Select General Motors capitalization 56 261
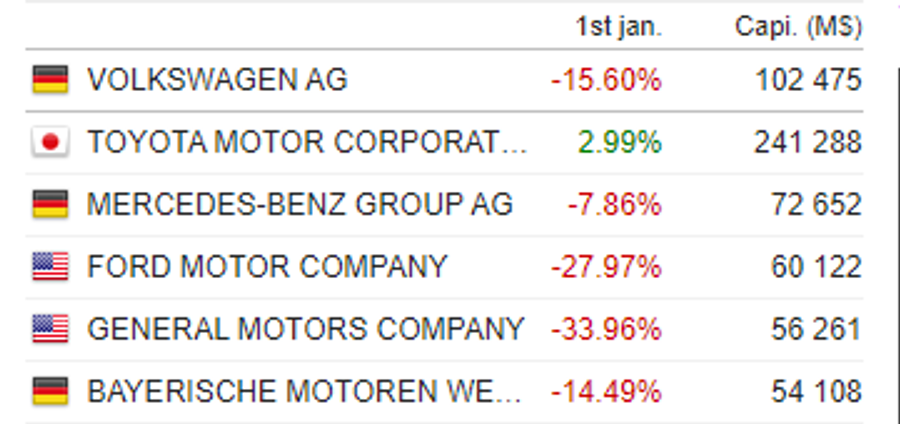This screenshot has width=900, height=424. click(x=816, y=329)
